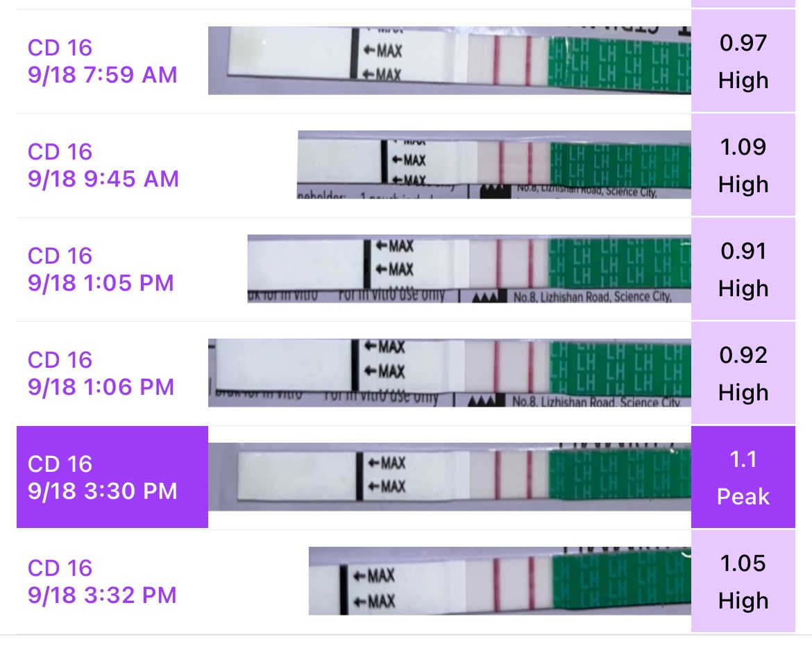Select the 0.97 High result badge
Screen dimensions: 812x655
(x=743, y=61)
